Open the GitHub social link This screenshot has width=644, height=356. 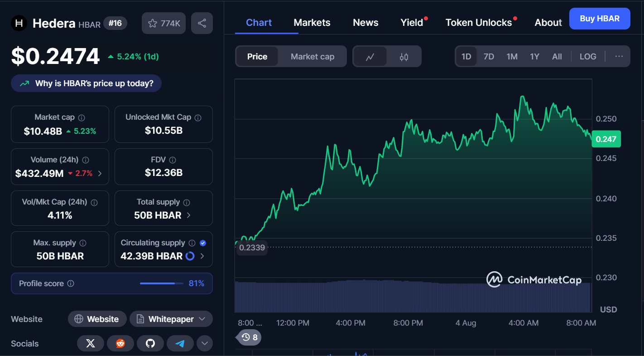click(150, 344)
